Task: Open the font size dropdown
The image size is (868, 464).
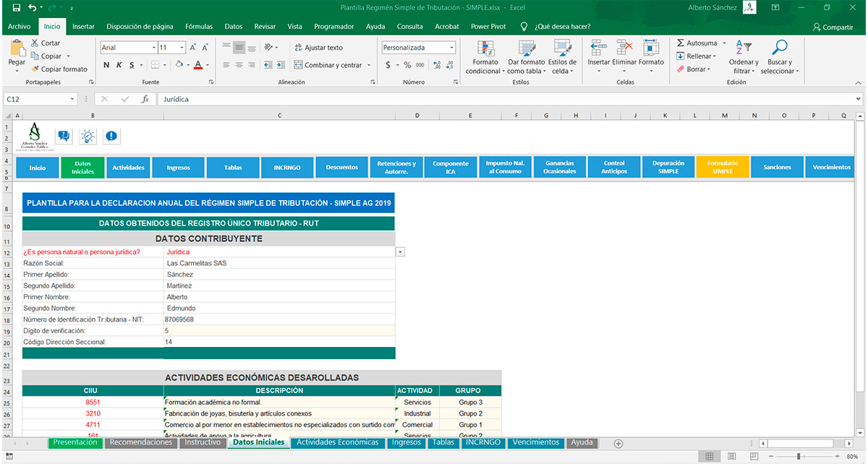Action: click(182, 48)
